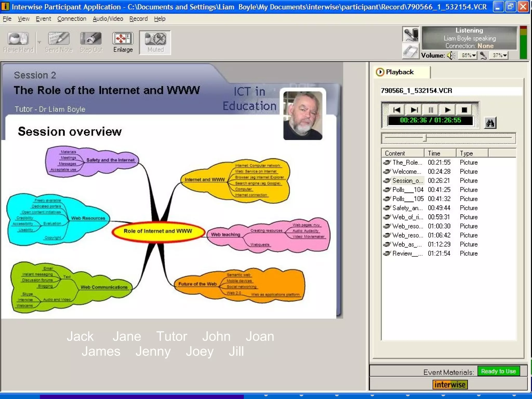The height and width of the screenshot is (399, 532).
Task: Open the 37% microphone level dropdown
Action: point(505,55)
